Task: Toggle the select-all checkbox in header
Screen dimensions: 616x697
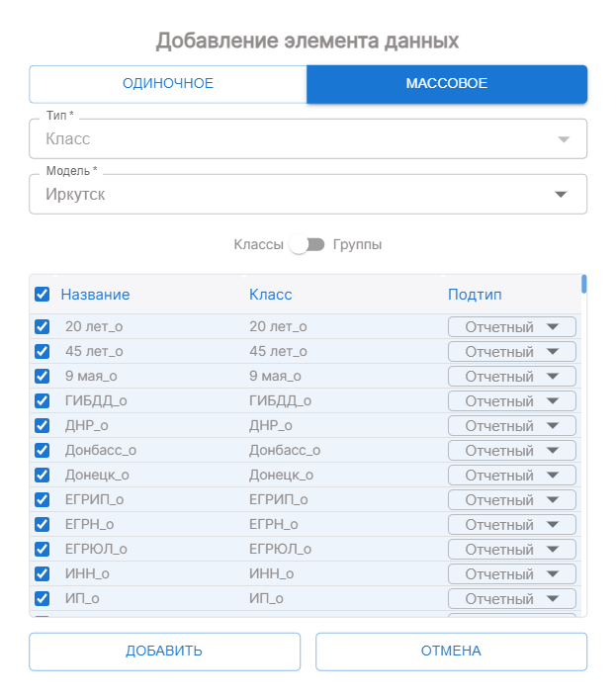Action: 43,294
